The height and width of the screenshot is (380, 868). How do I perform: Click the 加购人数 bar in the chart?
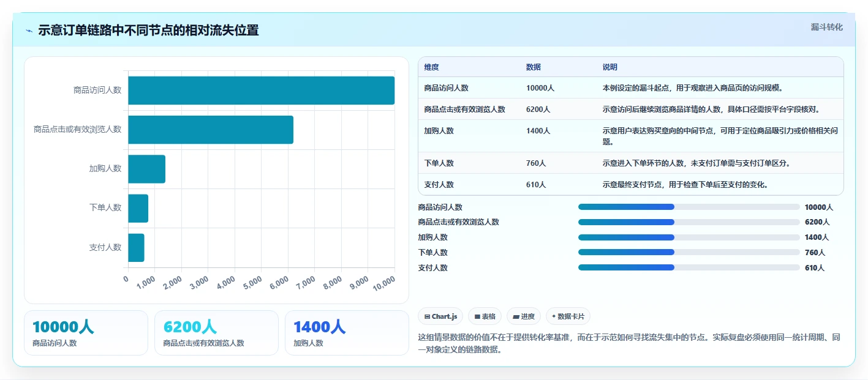(x=146, y=169)
